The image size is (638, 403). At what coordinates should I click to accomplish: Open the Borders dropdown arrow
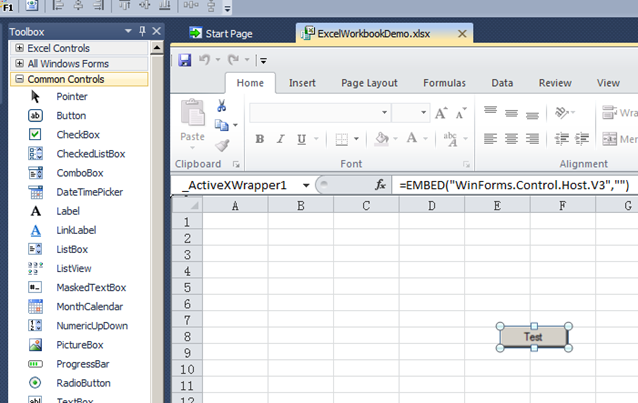(x=356, y=139)
